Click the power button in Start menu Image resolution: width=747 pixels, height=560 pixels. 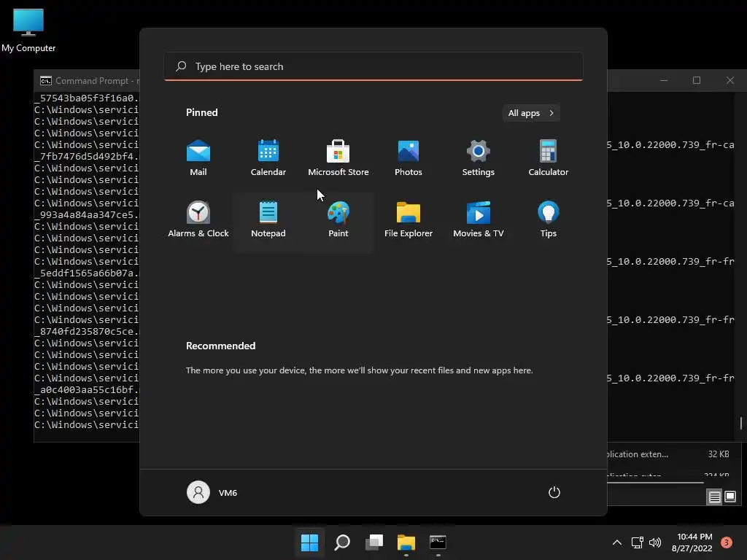tap(554, 492)
